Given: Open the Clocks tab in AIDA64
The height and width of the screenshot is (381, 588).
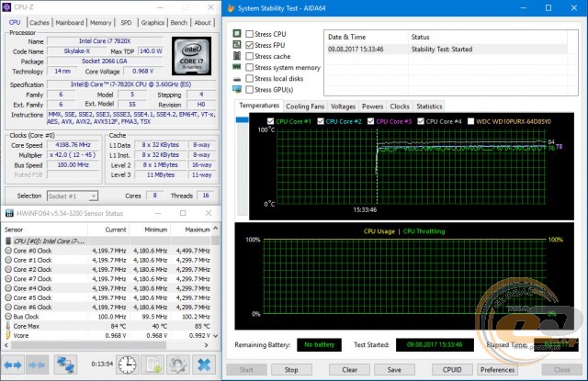Looking at the screenshot, I should click(x=400, y=106).
